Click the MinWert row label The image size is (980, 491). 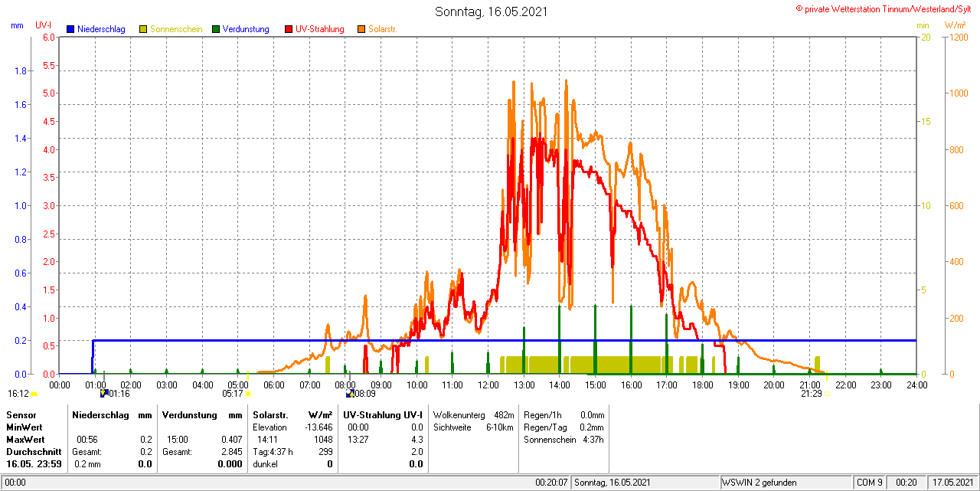[x=24, y=427]
